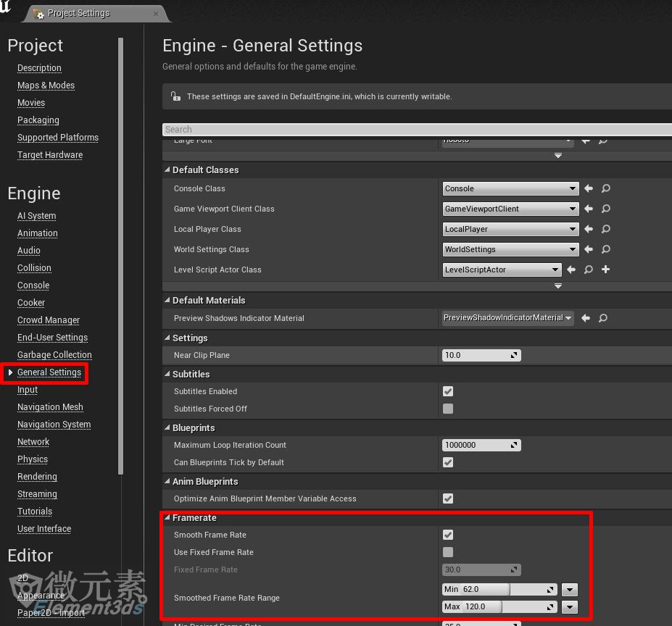
Task: Browse Preview Shadows Indicator Material magnifier
Action: coord(602,318)
